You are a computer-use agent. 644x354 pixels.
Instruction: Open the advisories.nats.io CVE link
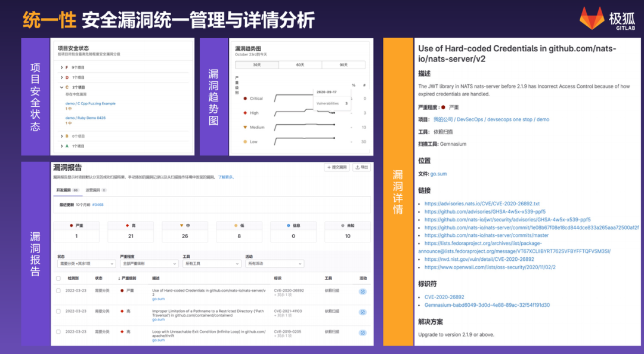482,204
